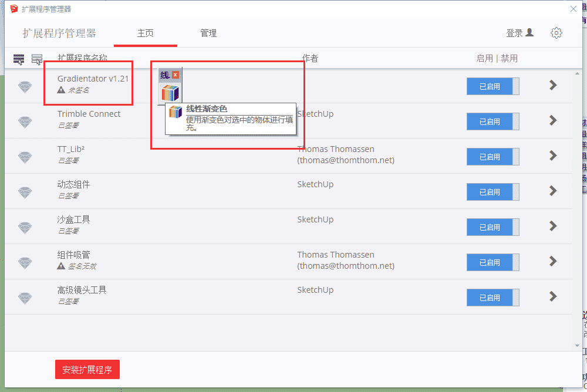
Task: Click the gem icon for 动态组件
Action: coord(25,192)
